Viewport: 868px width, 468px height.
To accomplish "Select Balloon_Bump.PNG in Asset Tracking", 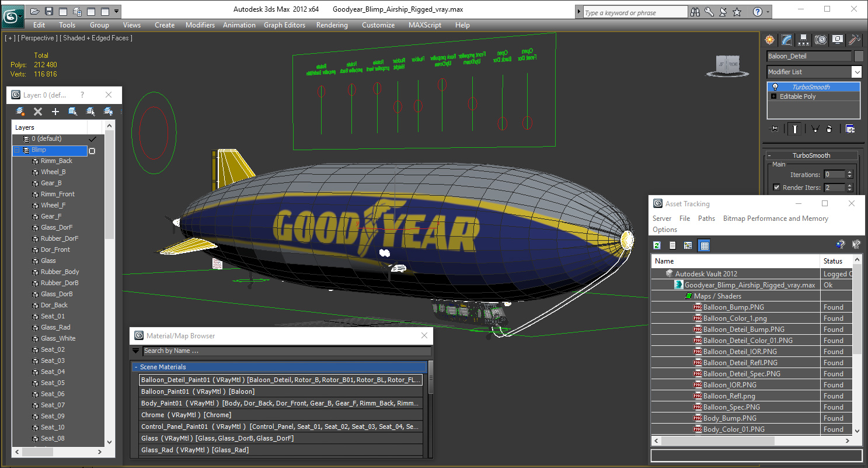I will click(733, 307).
